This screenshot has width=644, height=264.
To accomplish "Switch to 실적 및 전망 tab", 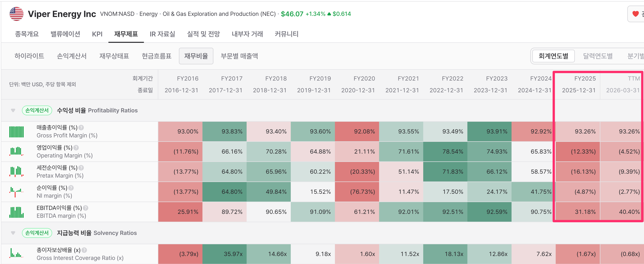I will pos(203,34).
